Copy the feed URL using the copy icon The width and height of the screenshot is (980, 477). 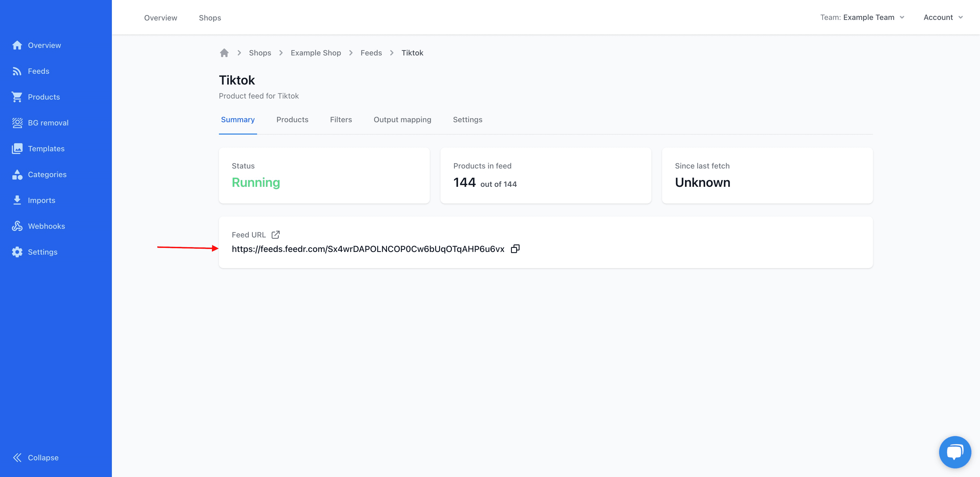point(516,248)
